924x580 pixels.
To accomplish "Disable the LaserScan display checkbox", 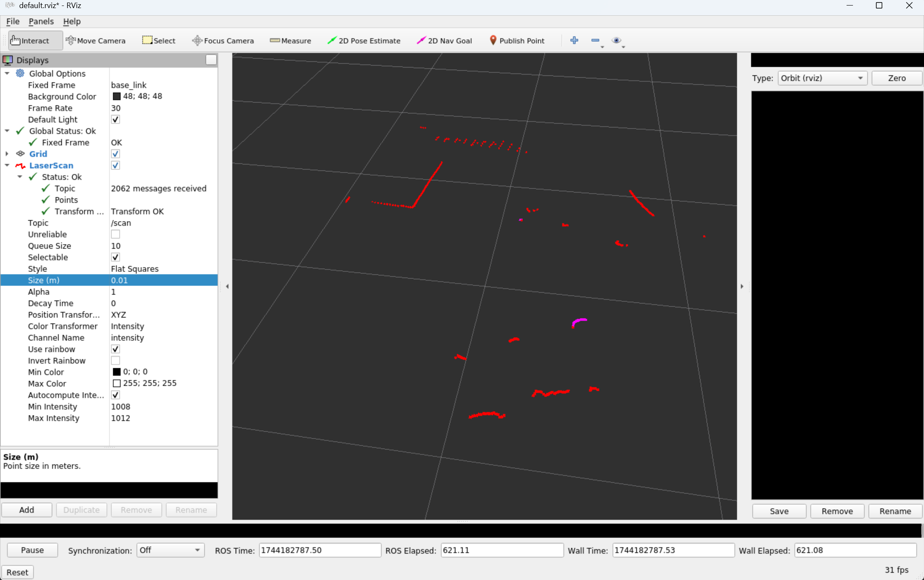I will [115, 165].
